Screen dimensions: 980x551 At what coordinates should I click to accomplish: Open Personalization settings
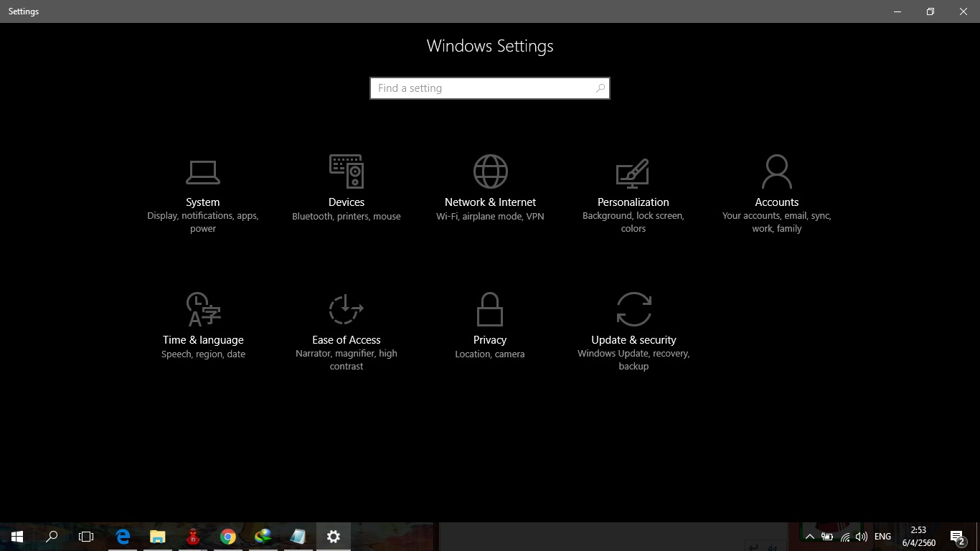point(633,194)
